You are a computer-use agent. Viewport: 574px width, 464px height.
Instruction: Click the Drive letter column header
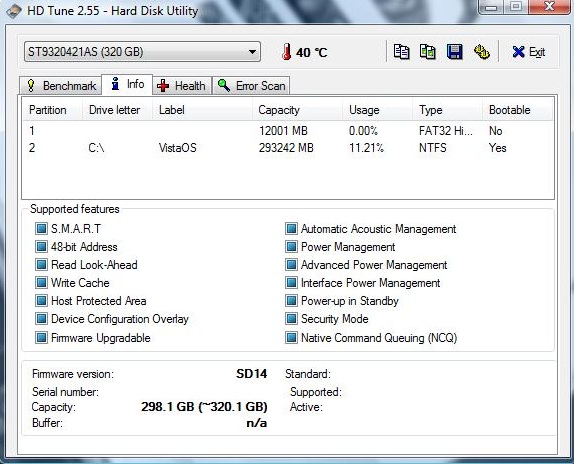(x=117, y=110)
